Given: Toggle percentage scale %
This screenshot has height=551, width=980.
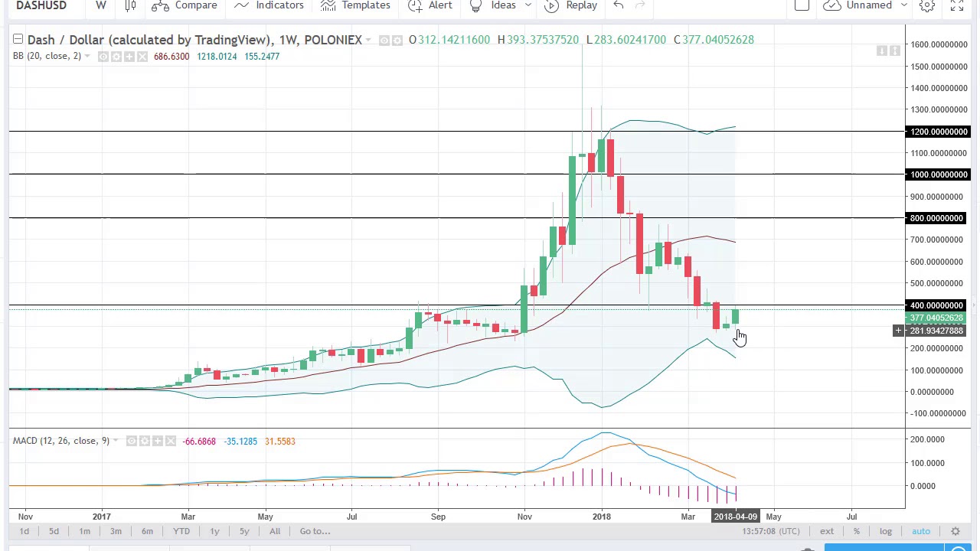Looking at the screenshot, I should click(857, 531).
